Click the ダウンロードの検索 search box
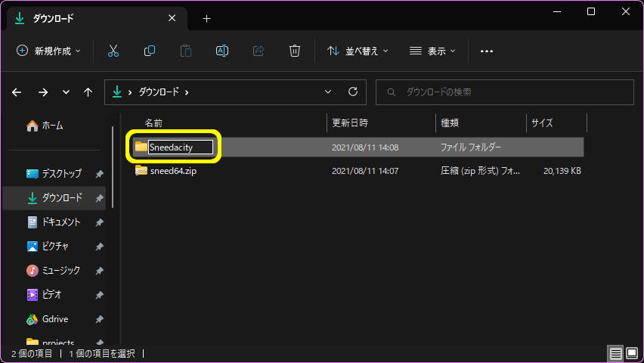The height and width of the screenshot is (363, 644). pos(503,92)
